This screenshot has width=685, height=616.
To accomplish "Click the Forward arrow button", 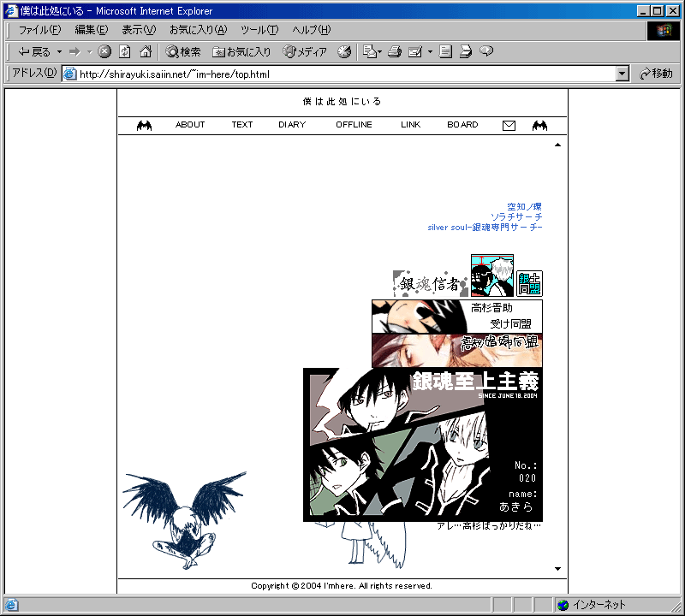I will click(75, 52).
